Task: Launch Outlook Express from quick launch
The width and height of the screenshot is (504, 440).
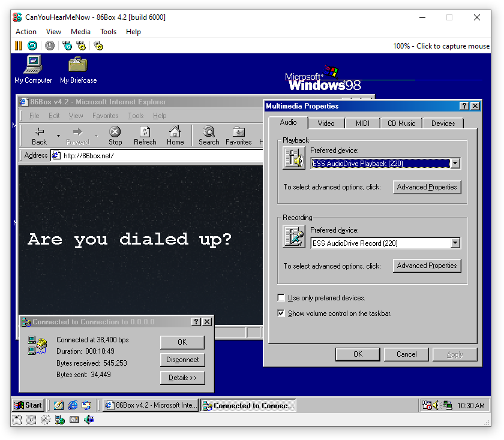Action: pyautogui.click(x=86, y=405)
